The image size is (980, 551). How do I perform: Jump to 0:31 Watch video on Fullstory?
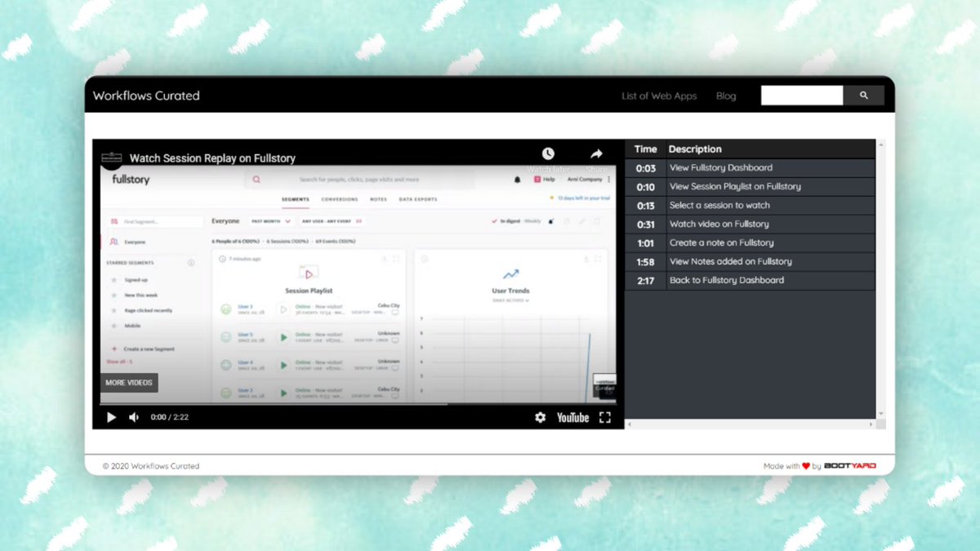tap(751, 224)
